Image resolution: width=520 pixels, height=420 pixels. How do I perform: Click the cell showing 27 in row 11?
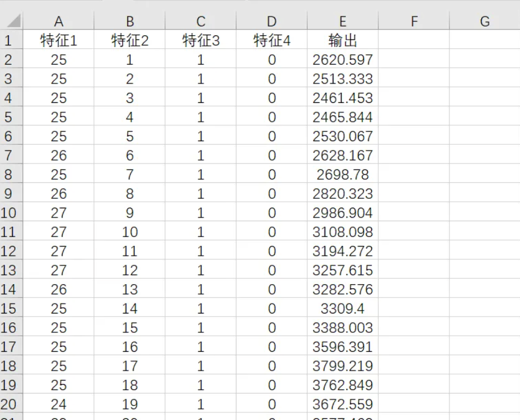[x=58, y=232]
